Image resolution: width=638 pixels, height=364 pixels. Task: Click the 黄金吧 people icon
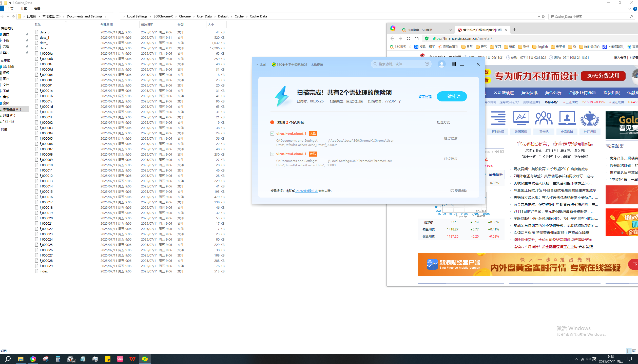pos(544,118)
